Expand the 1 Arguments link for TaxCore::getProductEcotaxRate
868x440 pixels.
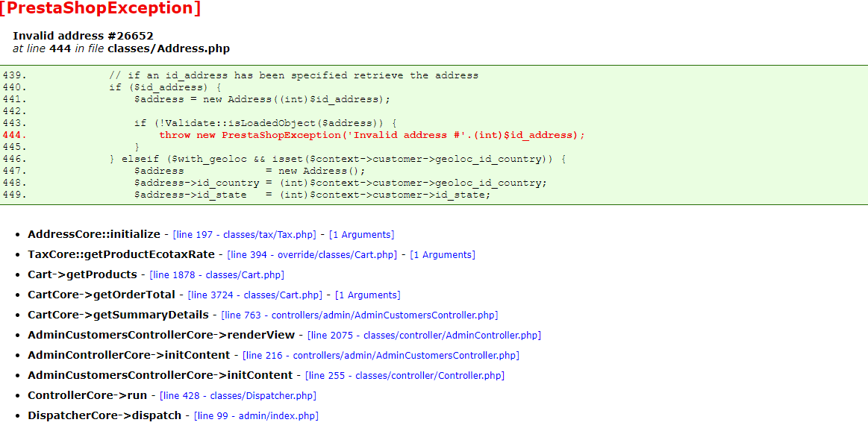[x=443, y=255]
